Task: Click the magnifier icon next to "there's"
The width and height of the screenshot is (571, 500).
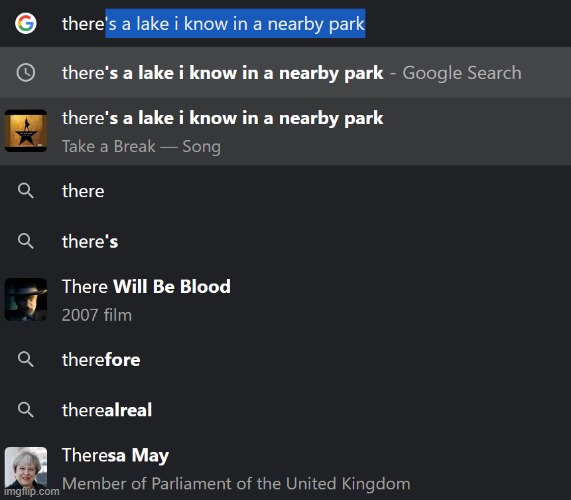Action: (x=25, y=241)
